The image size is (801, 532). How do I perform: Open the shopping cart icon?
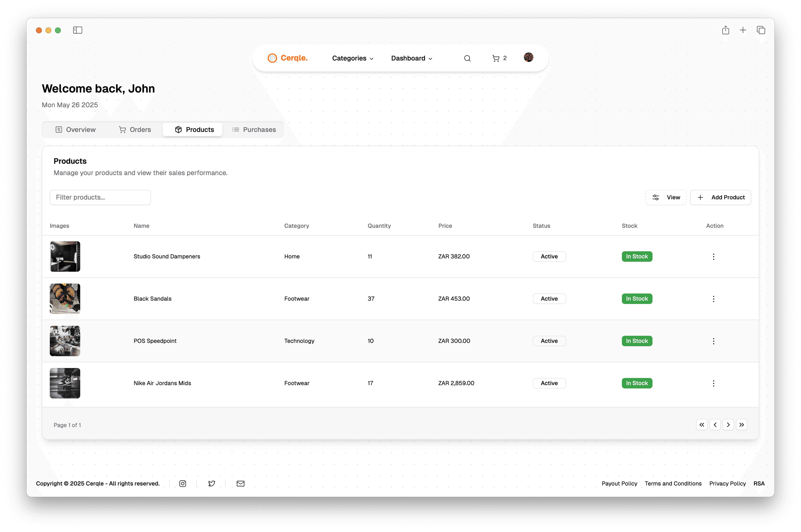[496, 58]
